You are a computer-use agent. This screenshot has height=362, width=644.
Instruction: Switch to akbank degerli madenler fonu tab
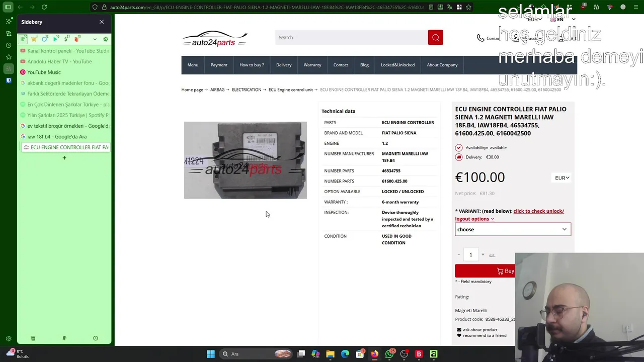pos(64,83)
